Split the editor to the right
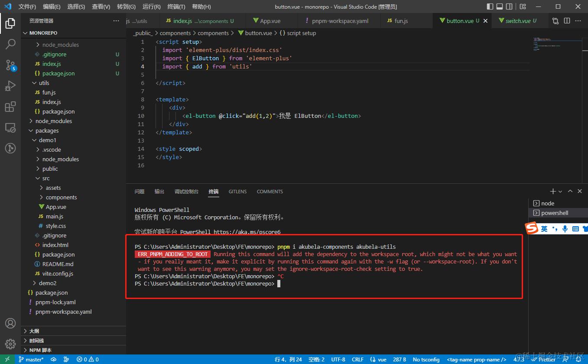 click(567, 21)
